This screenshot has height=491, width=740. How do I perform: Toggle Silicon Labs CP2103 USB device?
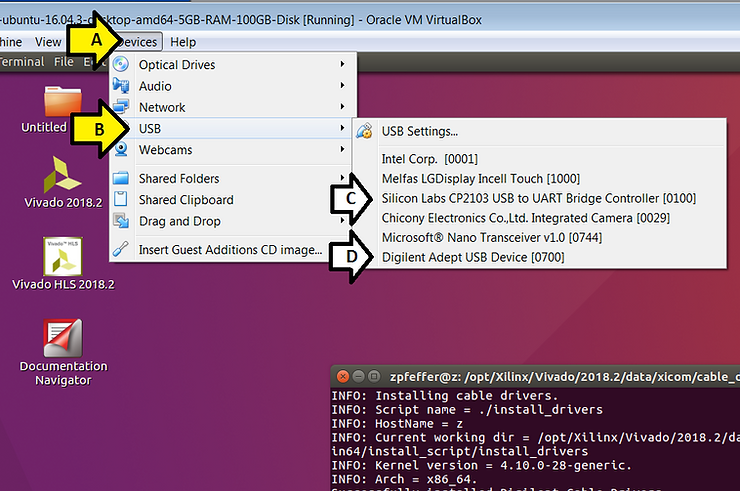point(538,198)
